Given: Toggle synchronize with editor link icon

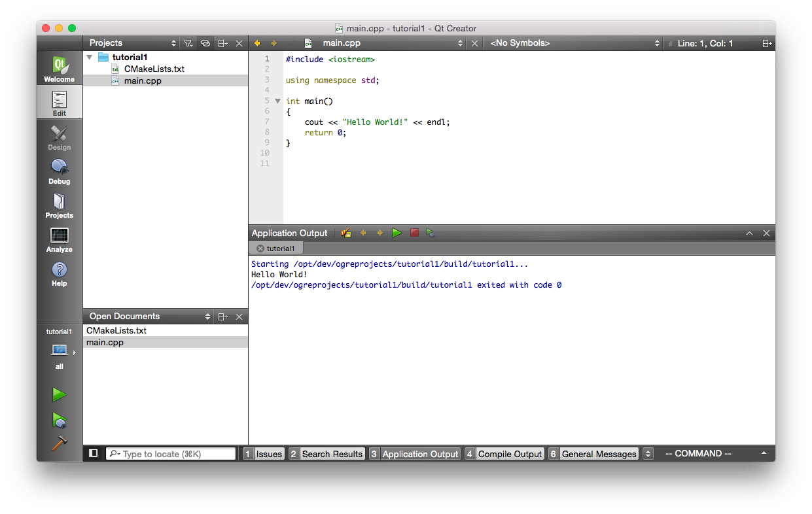Looking at the screenshot, I should pyautogui.click(x=205, y=43).
